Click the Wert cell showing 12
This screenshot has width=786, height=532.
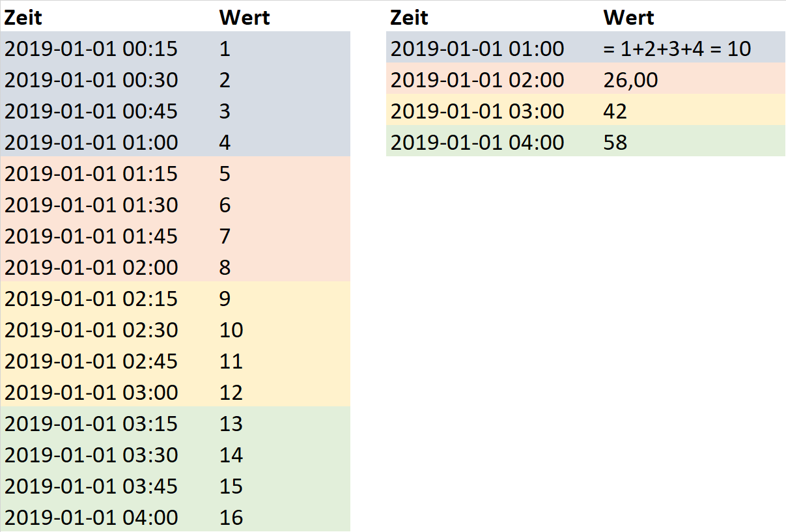pyautogui.click(x=231, y=393)
